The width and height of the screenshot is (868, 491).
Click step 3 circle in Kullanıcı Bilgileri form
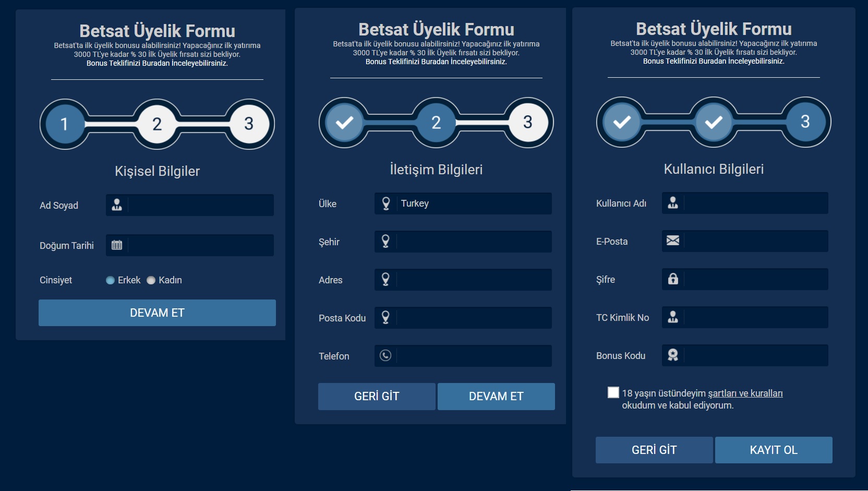pos(805,122)
